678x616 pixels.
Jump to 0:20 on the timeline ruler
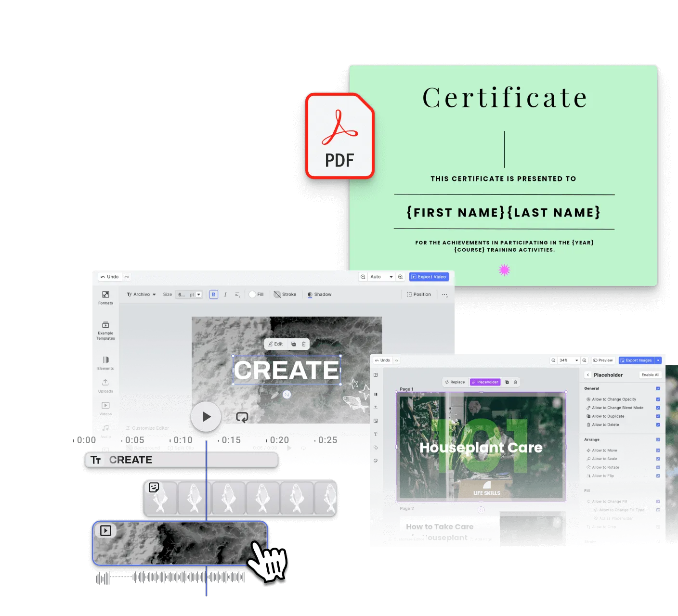[x=279, y=440]
